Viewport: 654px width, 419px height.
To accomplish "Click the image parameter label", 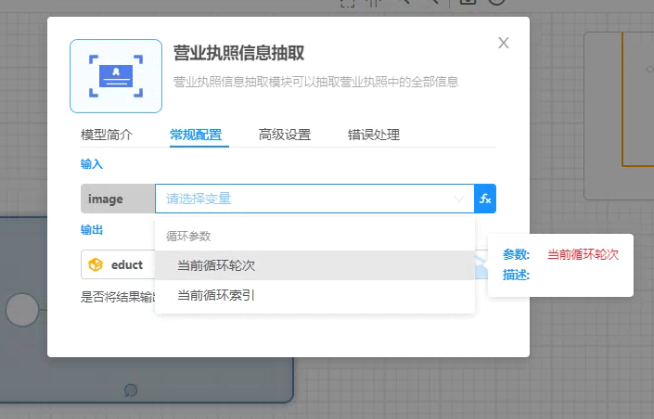I will (118, 198).
